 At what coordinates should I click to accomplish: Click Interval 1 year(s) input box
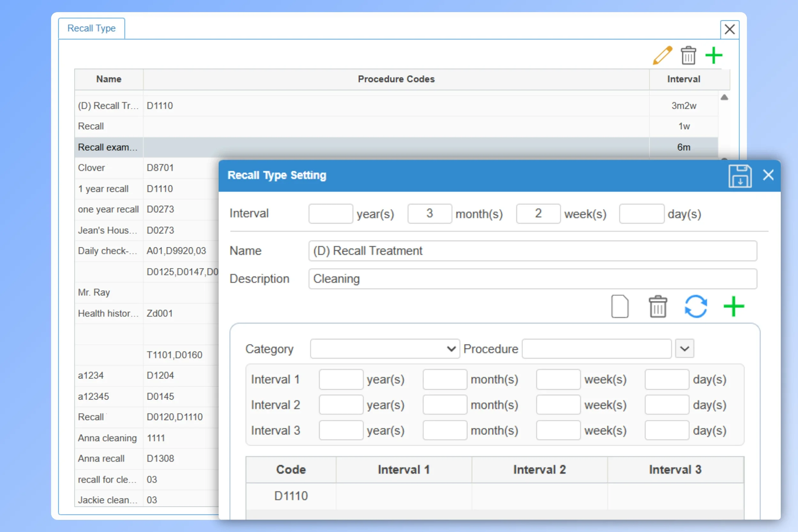tap(341, 379)
